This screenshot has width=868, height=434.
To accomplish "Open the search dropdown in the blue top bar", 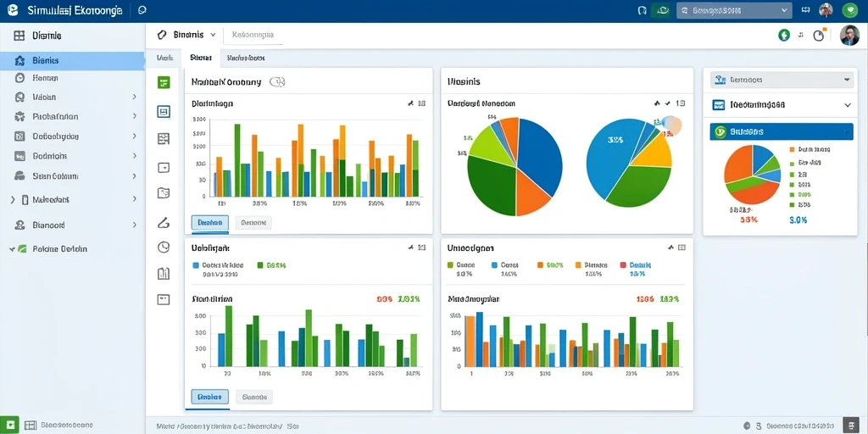I will (734, 10).
